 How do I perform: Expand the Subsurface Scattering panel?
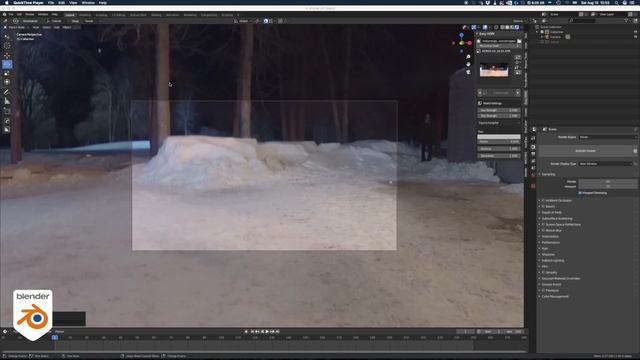point(557,219)
